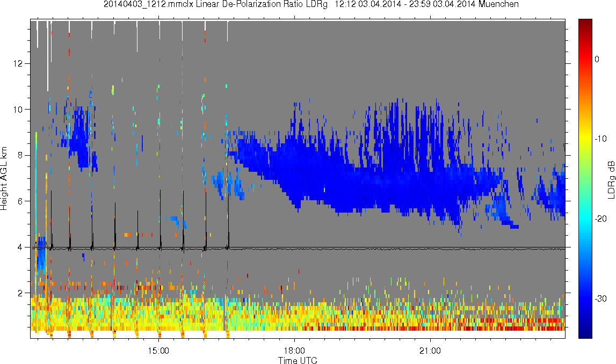Click the '18:00' time axis label
616x364 pixels.
(x=294, y=351)
